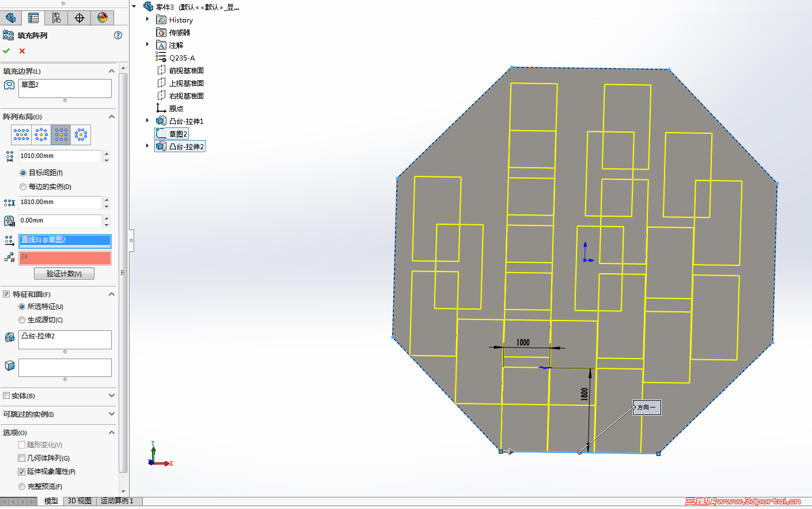Decrease the 0.00mm margin value
The image size is (812, 509).
pos(107,224)
